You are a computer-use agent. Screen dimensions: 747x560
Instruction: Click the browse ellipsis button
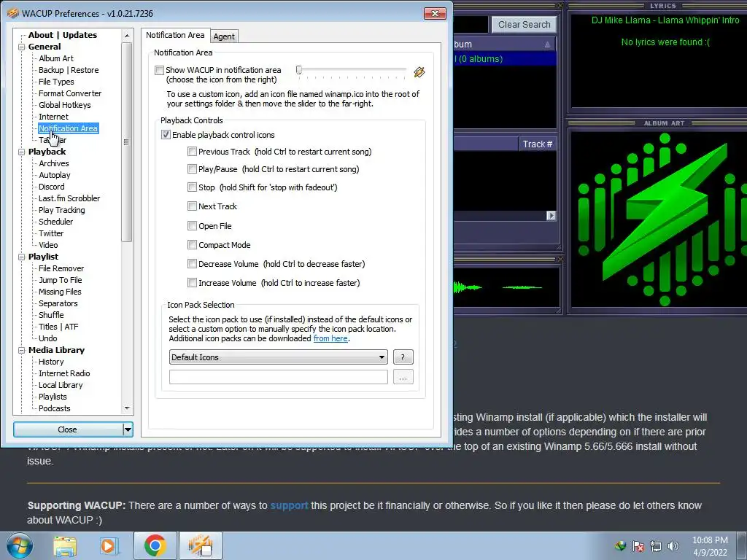[403, 377]
